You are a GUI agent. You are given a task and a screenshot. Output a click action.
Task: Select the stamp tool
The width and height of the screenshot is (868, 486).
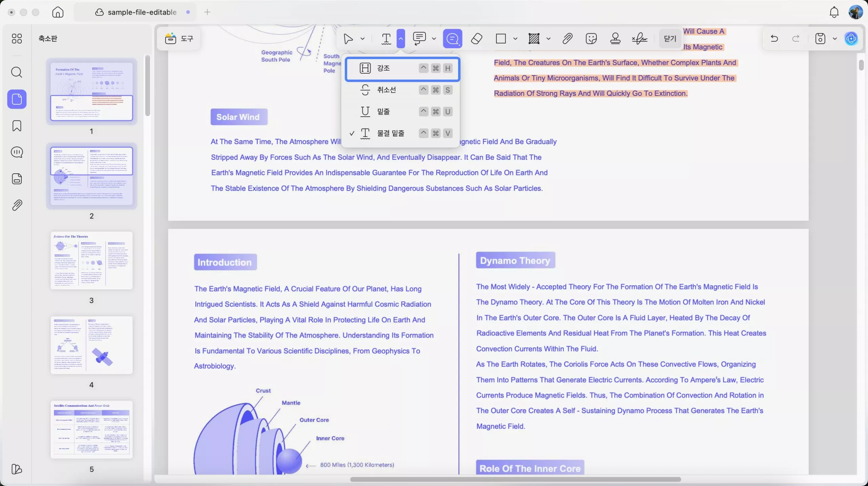pos(615,39)
